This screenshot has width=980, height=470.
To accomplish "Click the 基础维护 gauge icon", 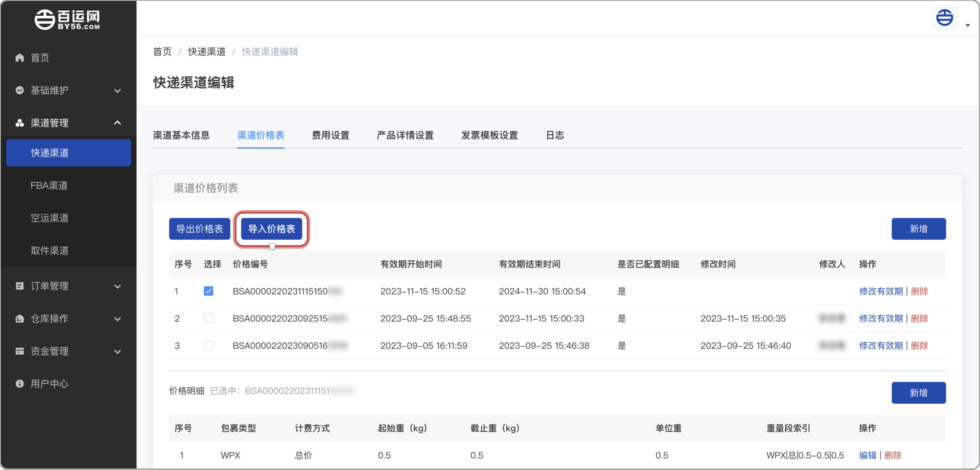I will point(20,90).
